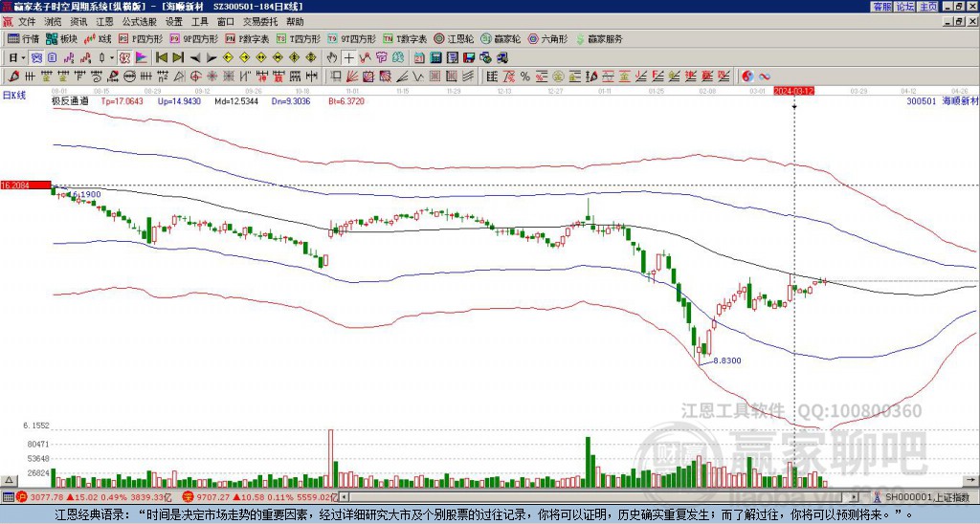Click the SH000001 上证指数 status entry
The width and height of the screenshot is (980, 524).
pyautogui.click(x=926, y=497)
